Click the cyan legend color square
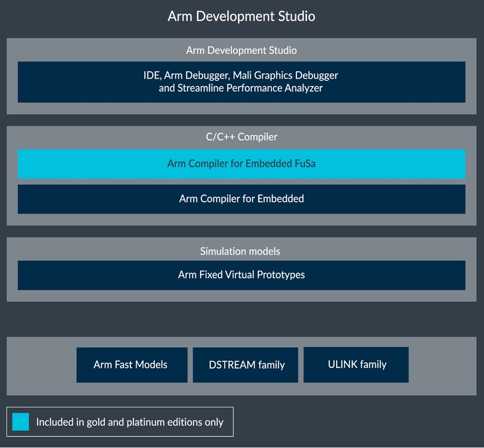The width and height of the screenshot is (484, 448). click(21, 422)
